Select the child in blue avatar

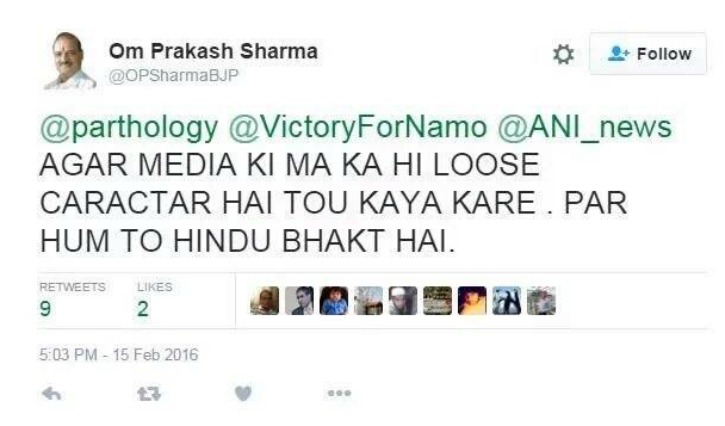click(x=334, y=301)
